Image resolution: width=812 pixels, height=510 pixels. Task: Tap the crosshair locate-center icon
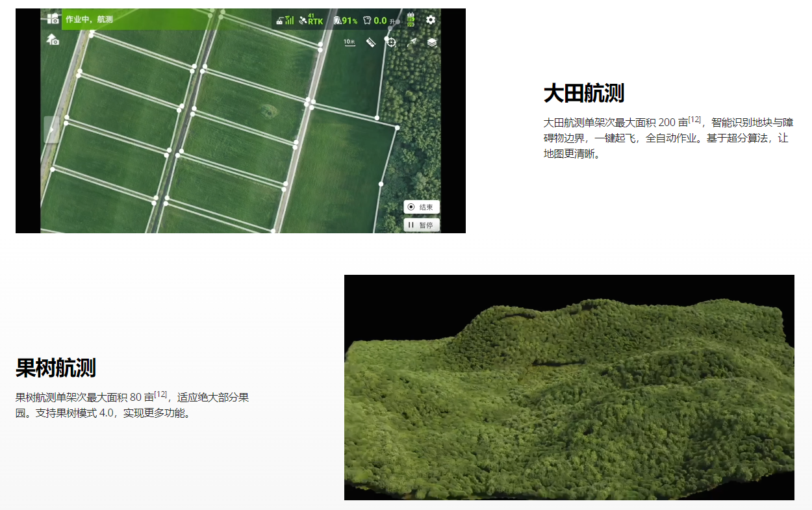[391, 42]
